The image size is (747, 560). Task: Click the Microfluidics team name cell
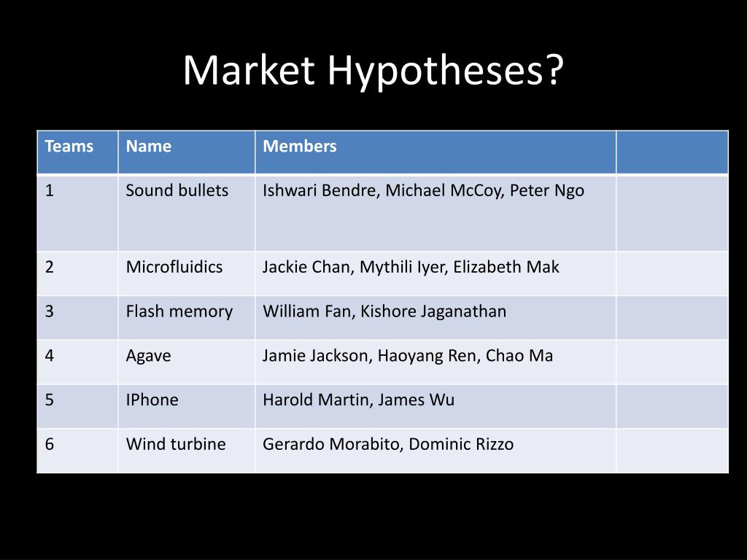187,274
